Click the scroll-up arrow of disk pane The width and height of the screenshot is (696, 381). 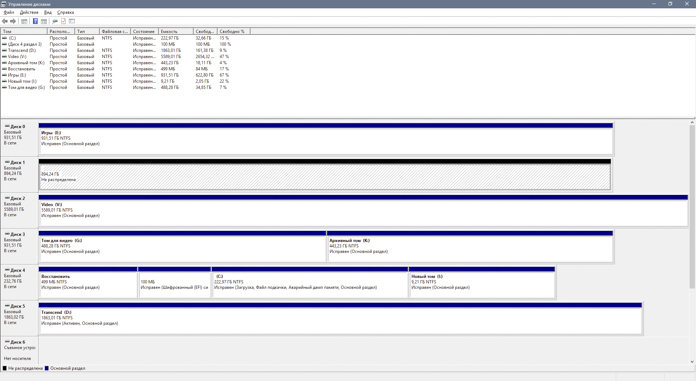coord(692,122)
